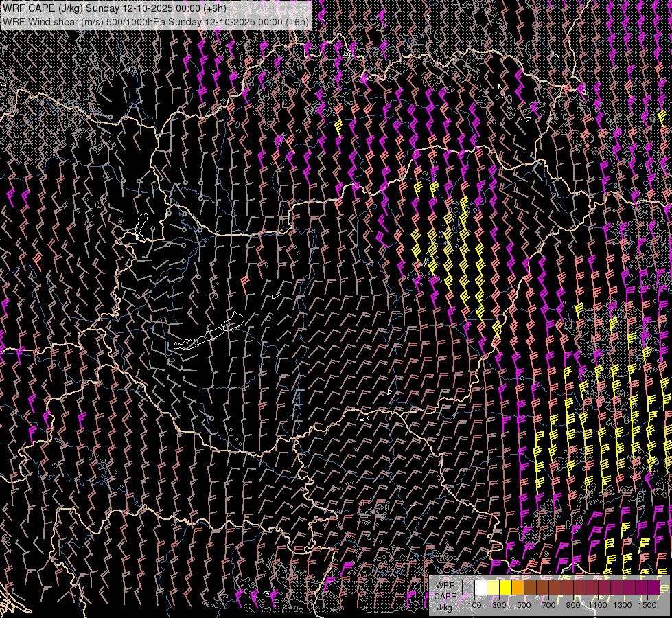672x618 pixels.
Task: Click the pale yellow legend swatch
Action: tap(494, 588)
